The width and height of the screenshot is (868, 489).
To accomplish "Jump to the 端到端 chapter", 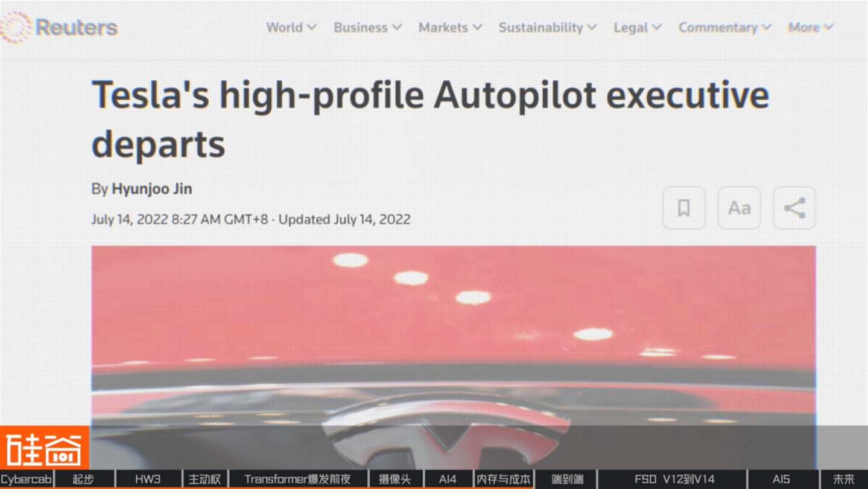I will 567,479.
